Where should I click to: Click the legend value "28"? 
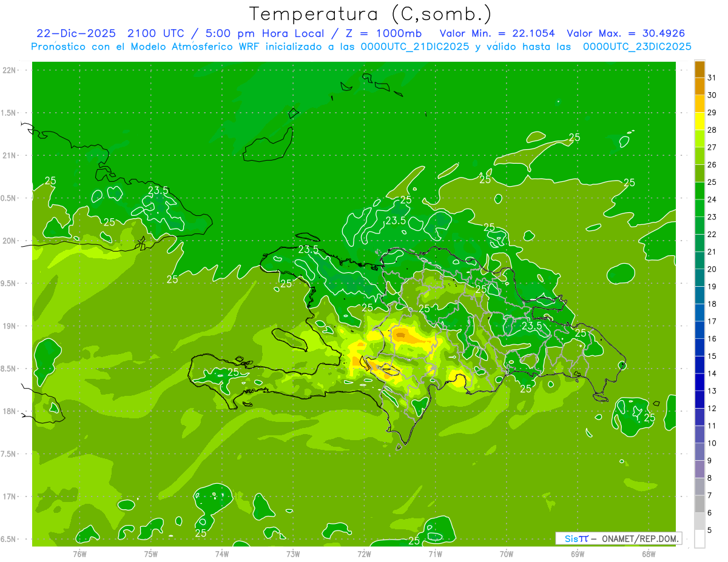712,130
